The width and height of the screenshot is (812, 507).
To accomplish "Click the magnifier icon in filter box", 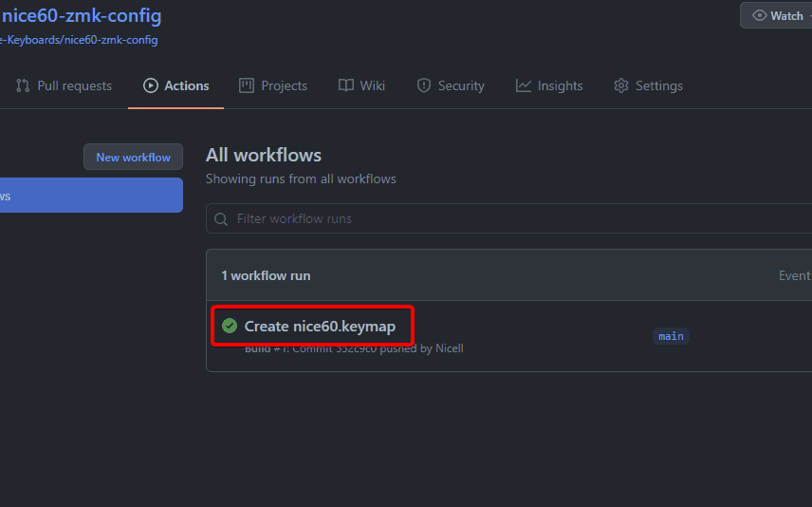I will pos(221,218).
